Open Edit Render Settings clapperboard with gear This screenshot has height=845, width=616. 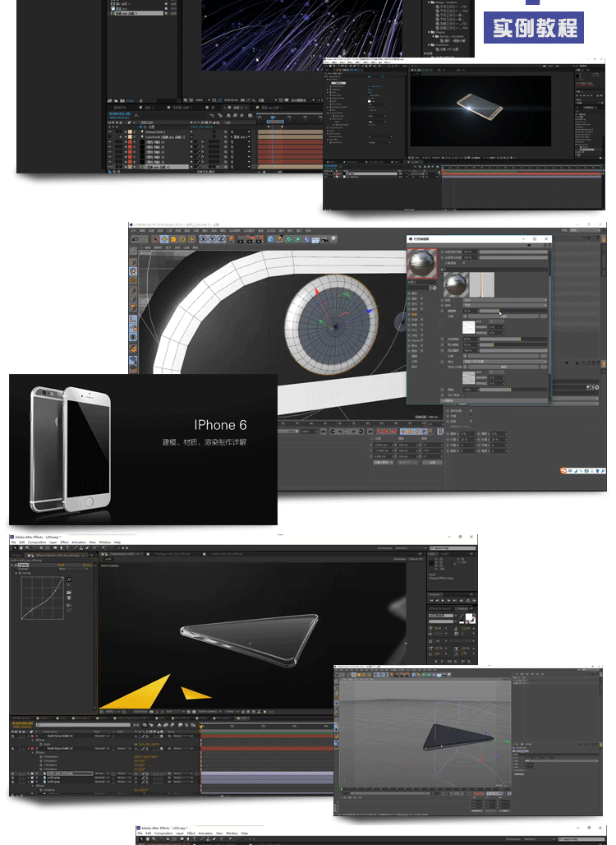tap(259, 239)
